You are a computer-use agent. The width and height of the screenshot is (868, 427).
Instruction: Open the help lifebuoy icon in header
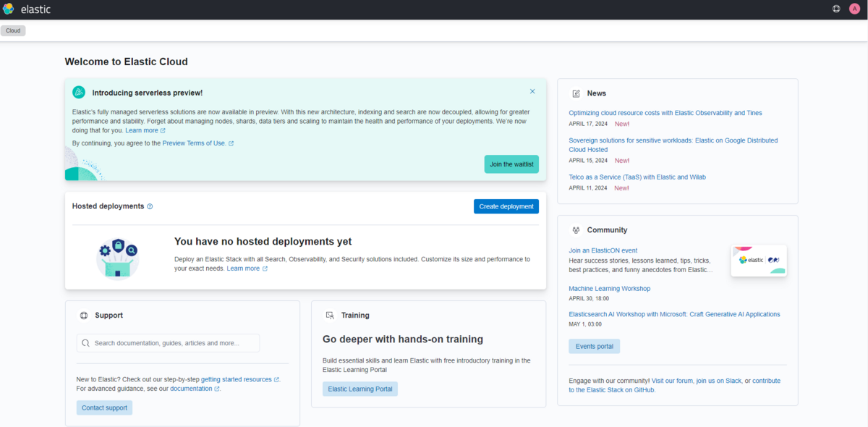point(836,9)
